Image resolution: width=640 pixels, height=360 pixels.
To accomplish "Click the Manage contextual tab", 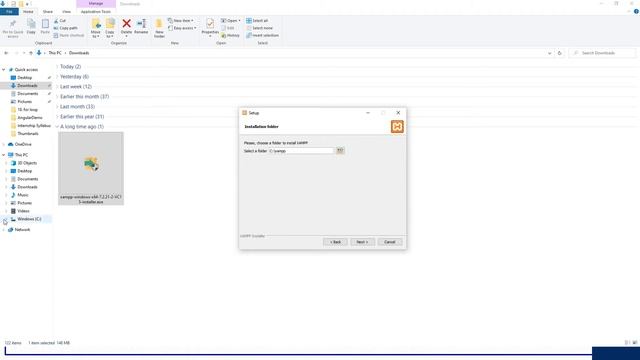I will pyautogui.click(x=96, y=4).
